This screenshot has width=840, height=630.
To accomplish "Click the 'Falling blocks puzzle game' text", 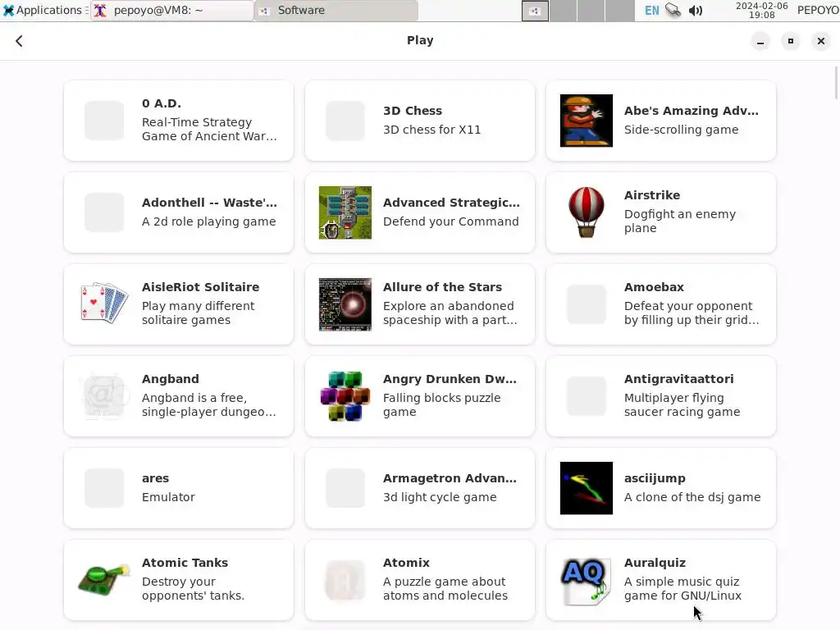I will [442, 405].
